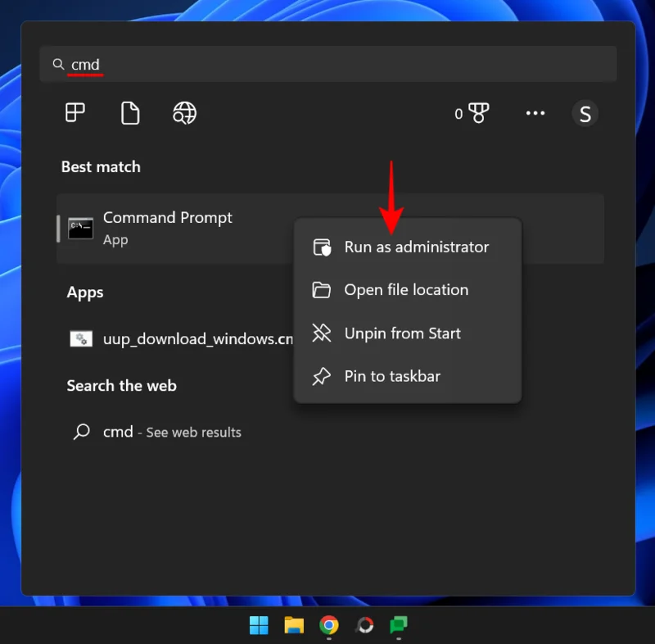Open the Start menu
Viewport: 655px width, 644px height.
pos(259,624)
